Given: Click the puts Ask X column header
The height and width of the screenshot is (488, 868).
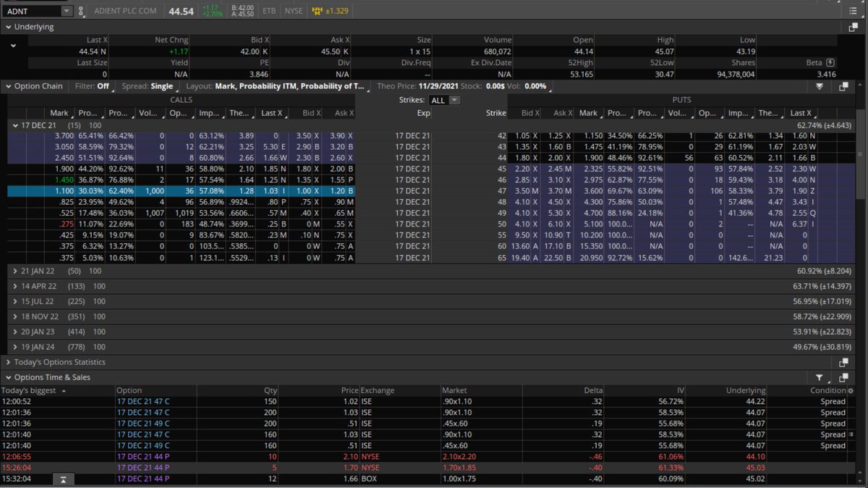Looking at the screenshot, I should click(x=563, y=113).
